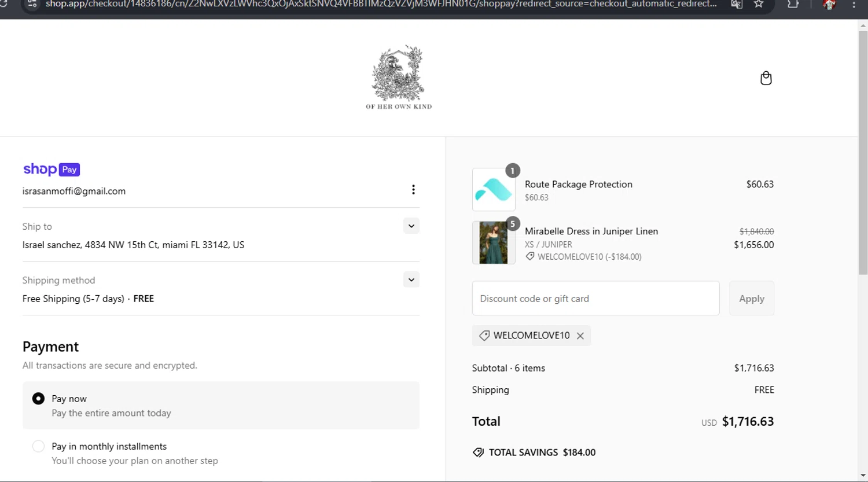This screenshot has width=868, height=482.
Task: Click the Subtotal · 6 items label
Action: point(509,368)
